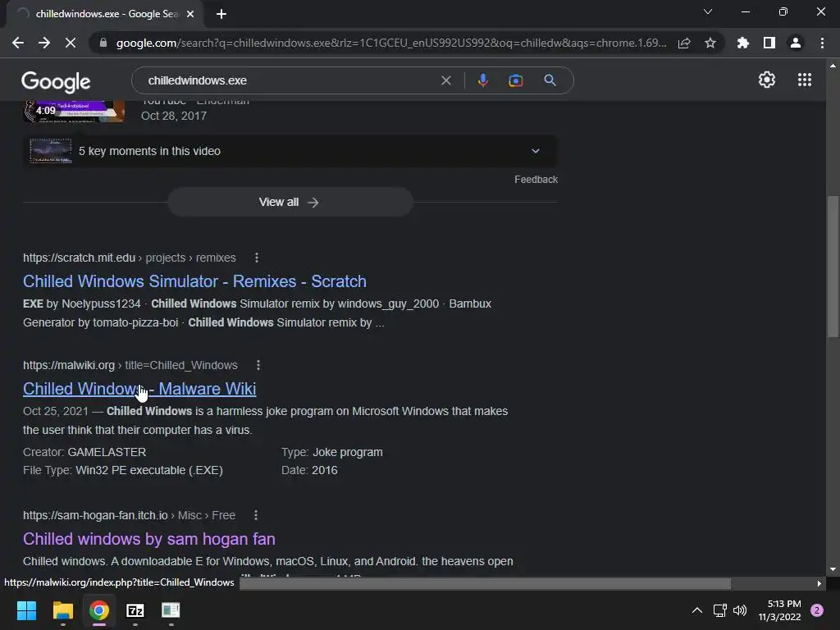Click the Type: Joke program text
This screenshot has height=630, width=840.
[332, 452]
